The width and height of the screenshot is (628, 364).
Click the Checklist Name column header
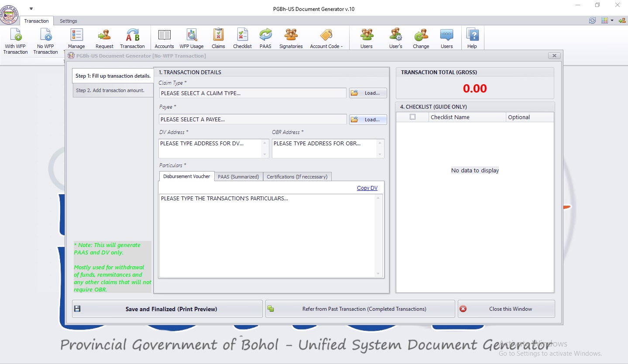coord(467,117)
